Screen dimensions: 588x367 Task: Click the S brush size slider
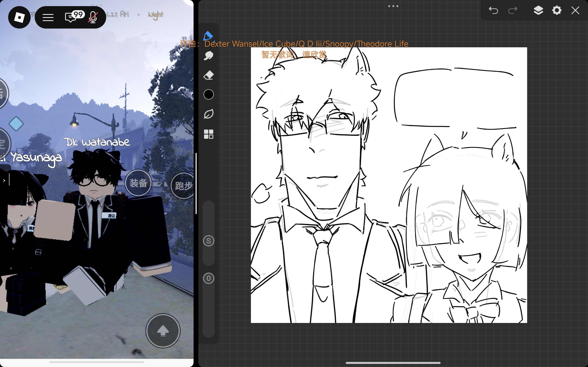click(208, 241)
